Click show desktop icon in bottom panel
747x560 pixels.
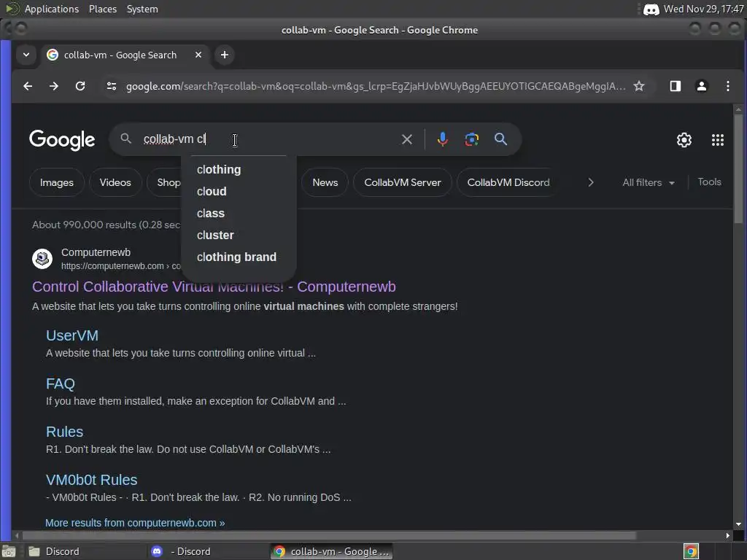click(9, 551)
